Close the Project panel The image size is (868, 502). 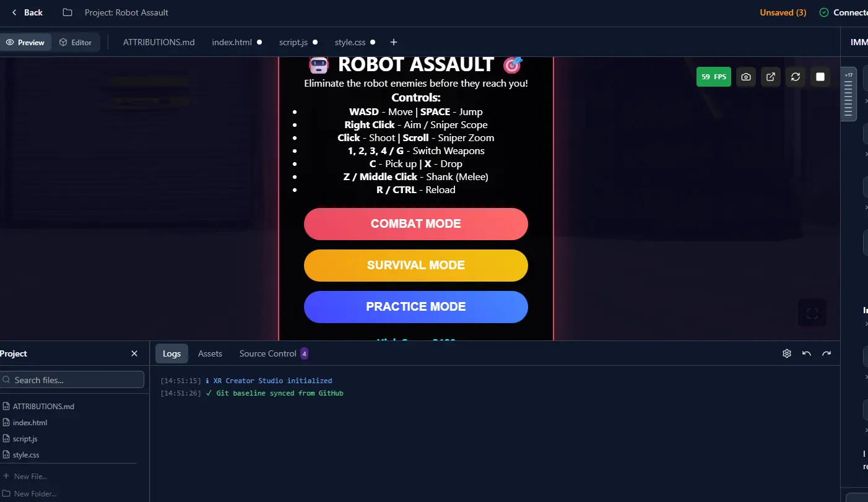pyautogui.click(x=134, y=353)
